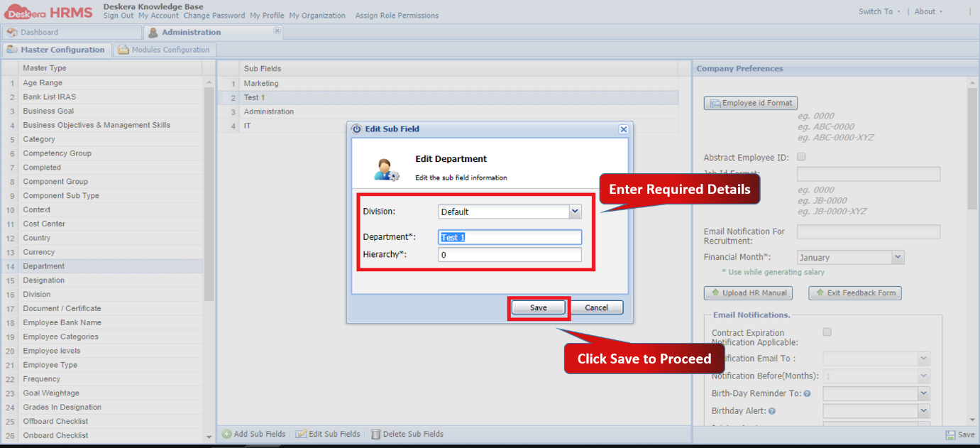Image resolution: width=980 pixels, height=448 pixels.
Task: Click Save in the Edit Sub Field dialog
Action: pos(538,307)
